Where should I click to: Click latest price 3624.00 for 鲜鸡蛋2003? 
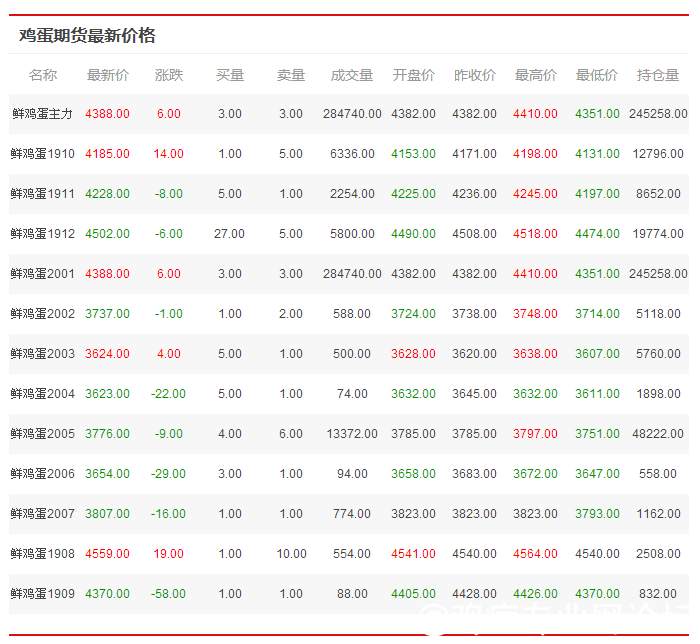tap(107, 354)
